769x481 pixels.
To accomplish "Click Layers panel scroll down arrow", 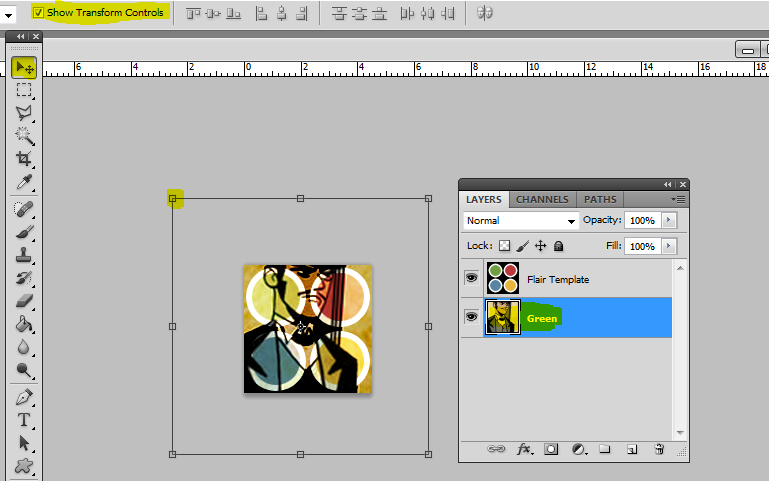I will tap(680, 433).
